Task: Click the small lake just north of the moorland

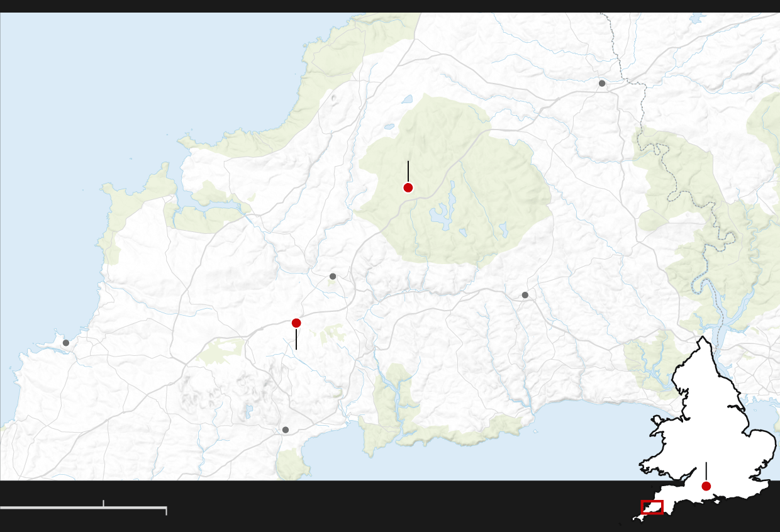Action: pyautogui.click(x=408, y=99)
